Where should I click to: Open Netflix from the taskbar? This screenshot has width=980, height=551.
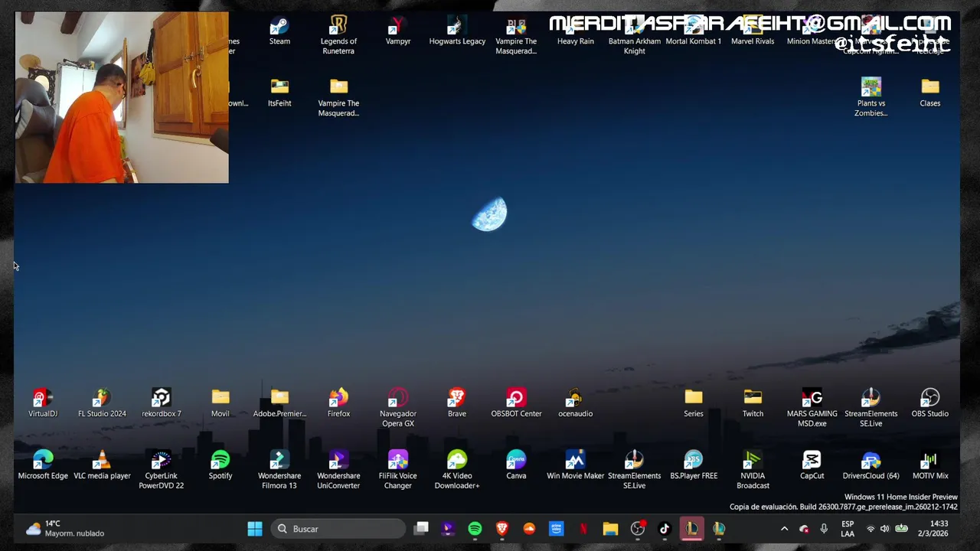pyautogui.click(x=583, y=529)
